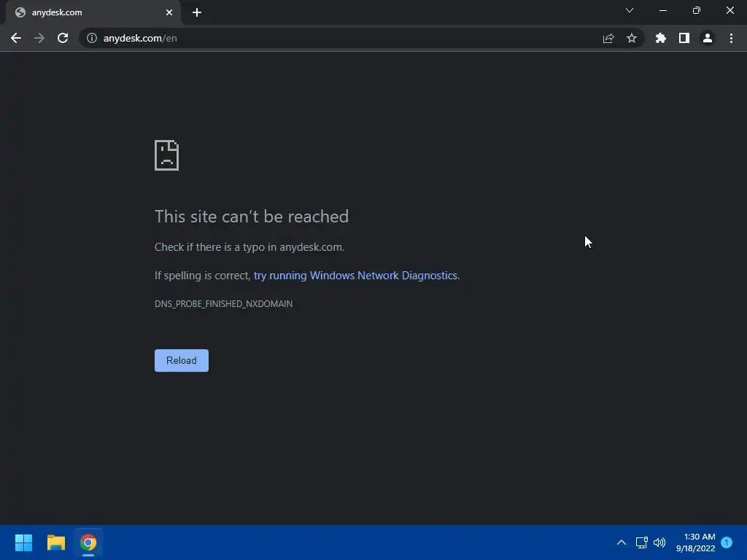Image resolution: width=747 pixels, height=560 pixels.
Task: Open network status tray icon
Action: pos(642,542)
